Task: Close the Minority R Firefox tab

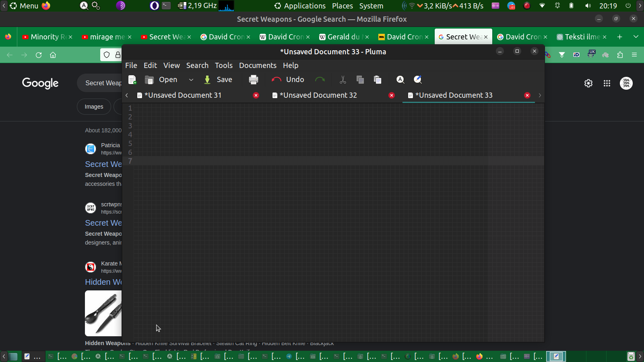Action: [x=70, y=37]
